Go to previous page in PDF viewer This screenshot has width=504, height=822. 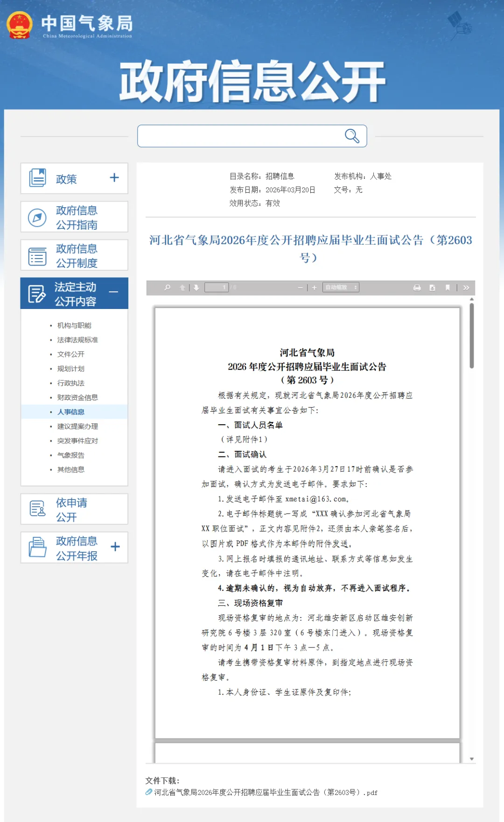click(182, 288)
